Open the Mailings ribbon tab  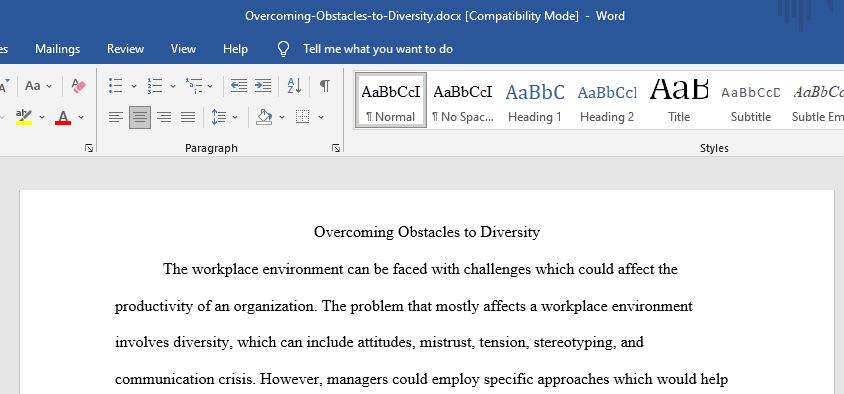[58, 49]
